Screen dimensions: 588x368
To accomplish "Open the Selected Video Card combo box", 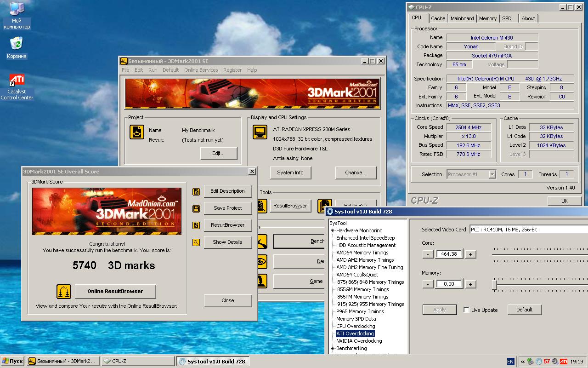I will point(528,230).
